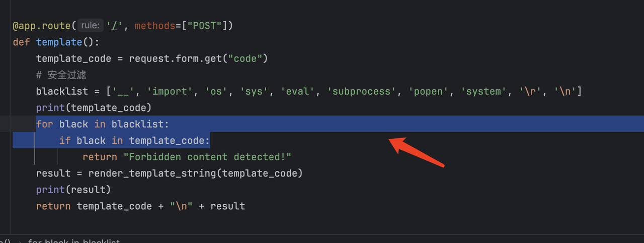Click the "POST" string in the route decorator
The image size is (644, 243).
tap(205, 26)
